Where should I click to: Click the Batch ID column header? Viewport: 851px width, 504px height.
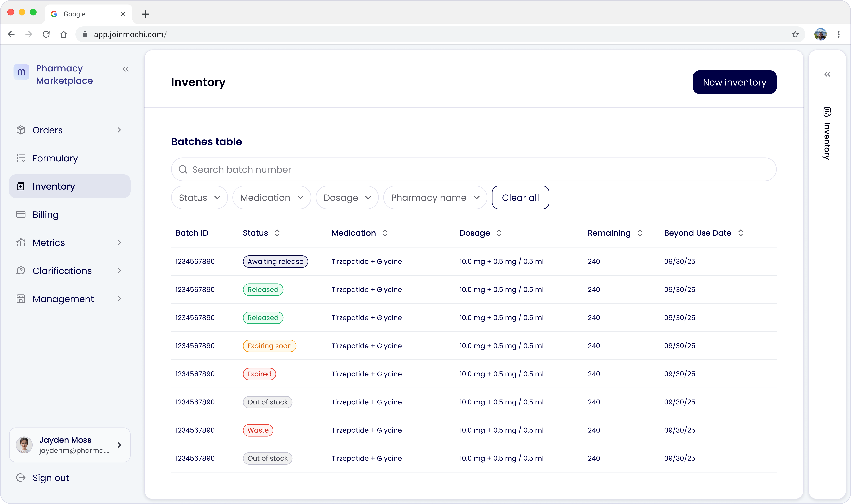click(x=192, y=233)
